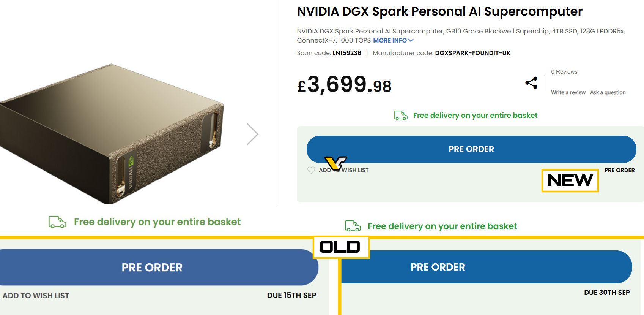644x315 pixels.
Task: Click the NEW label in the yellow box
Action: [x=570, y=180]
